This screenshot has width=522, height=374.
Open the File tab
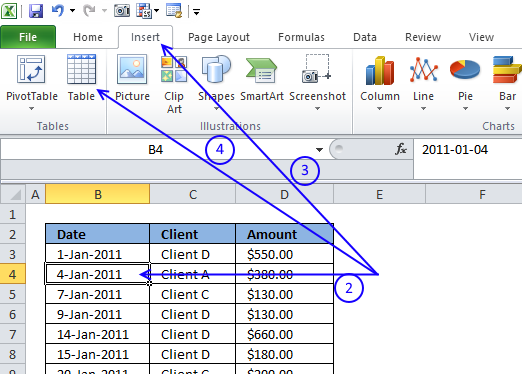click(x=28, y=37)
